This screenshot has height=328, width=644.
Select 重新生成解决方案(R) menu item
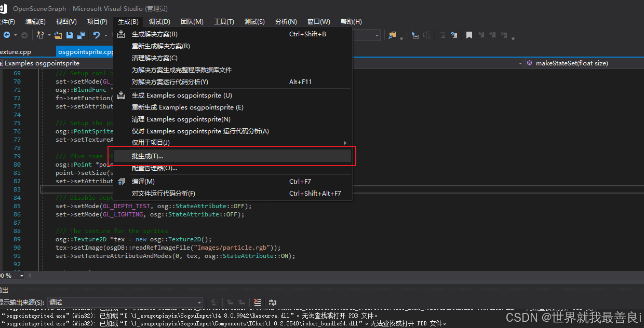point(233,46)
